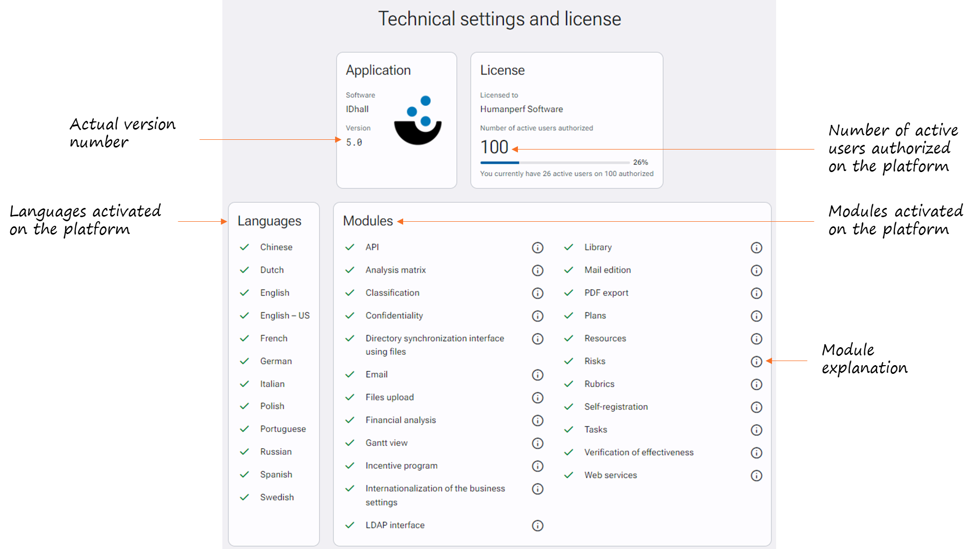This screenshot has width=980, height=549.
Task: Click the IDhall software name
Action: pos(357,109)
